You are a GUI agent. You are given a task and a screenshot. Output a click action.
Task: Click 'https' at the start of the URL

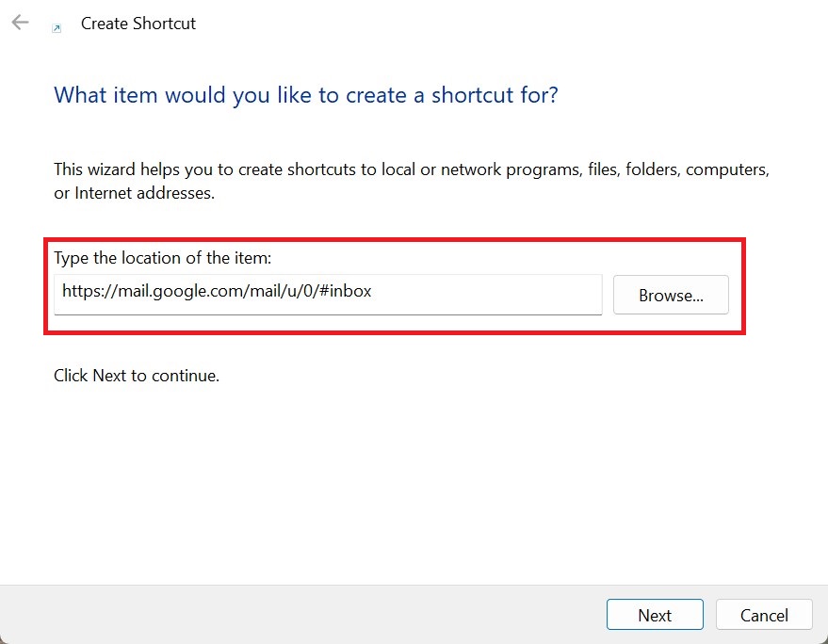(79, 292)
